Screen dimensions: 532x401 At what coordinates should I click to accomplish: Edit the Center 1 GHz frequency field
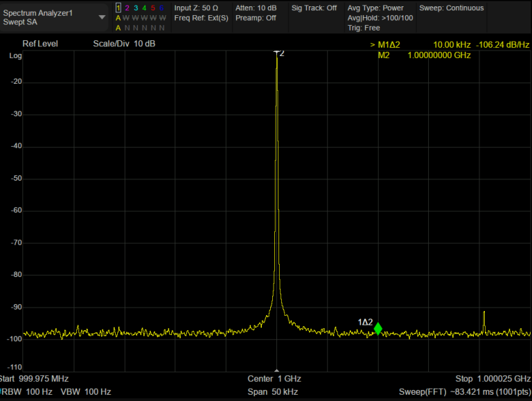(274, 379)
